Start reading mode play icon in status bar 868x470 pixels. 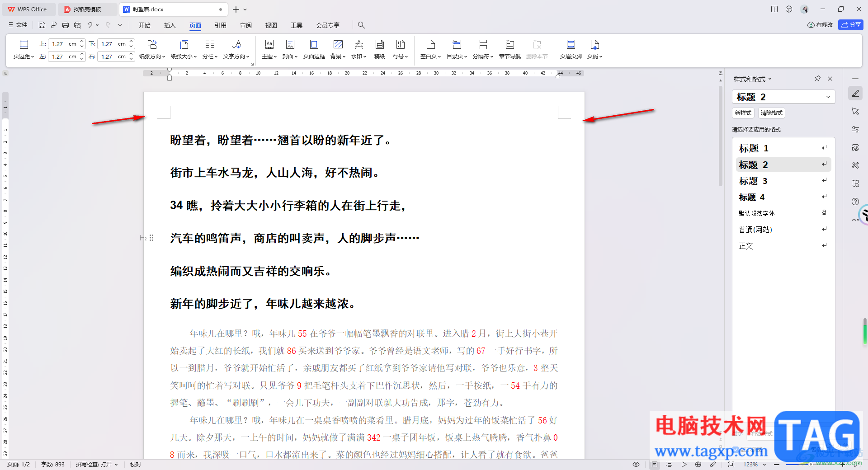684,464
